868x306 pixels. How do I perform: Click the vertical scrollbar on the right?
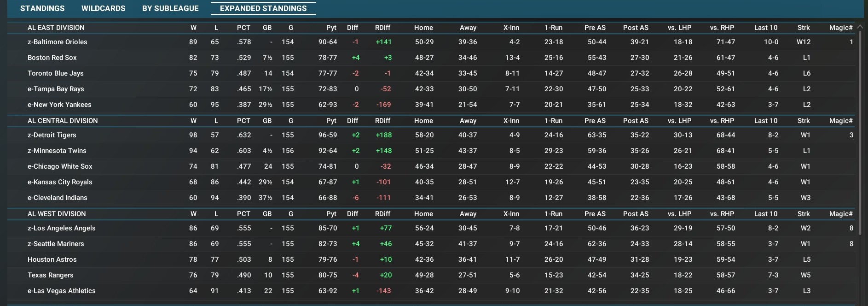click(860, 138)
